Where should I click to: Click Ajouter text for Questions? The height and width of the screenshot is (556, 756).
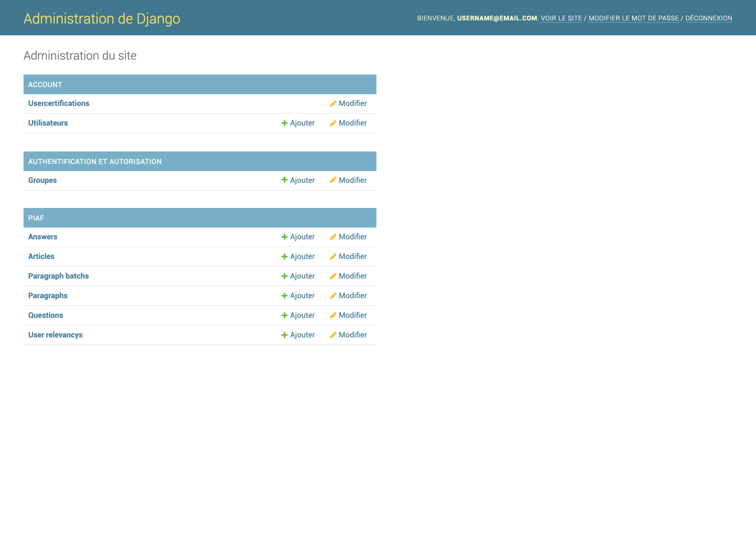tap(302, 315)
